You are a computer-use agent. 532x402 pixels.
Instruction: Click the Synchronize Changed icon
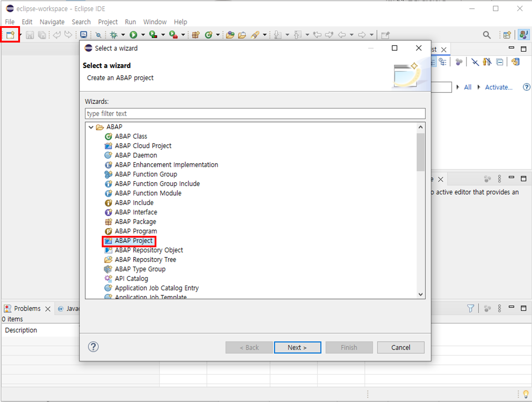tap(515, 62)
